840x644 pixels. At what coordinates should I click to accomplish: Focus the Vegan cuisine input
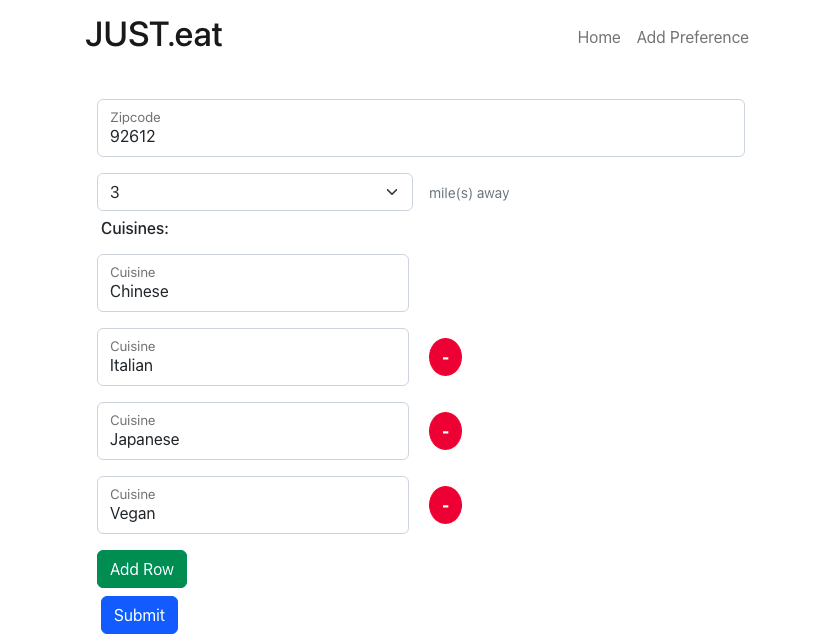pyautogui.click(x=253, y=505)
